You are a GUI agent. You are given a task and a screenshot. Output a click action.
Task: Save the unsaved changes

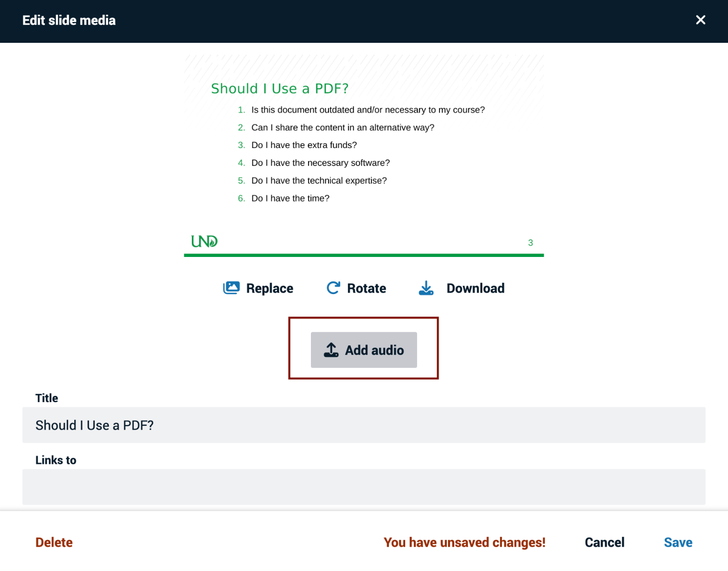(x=678, y=542)
